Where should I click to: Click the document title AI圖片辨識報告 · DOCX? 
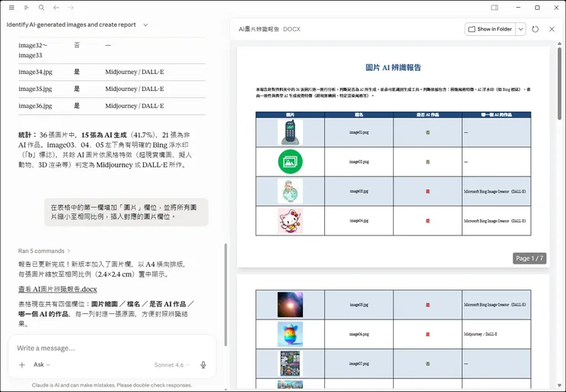coord(269,29)
